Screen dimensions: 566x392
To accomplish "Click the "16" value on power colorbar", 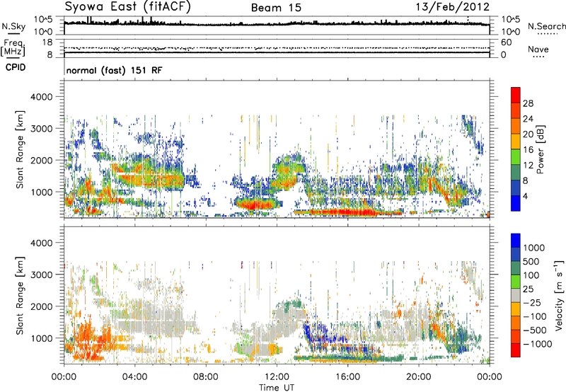I will [x=528, y=150].
